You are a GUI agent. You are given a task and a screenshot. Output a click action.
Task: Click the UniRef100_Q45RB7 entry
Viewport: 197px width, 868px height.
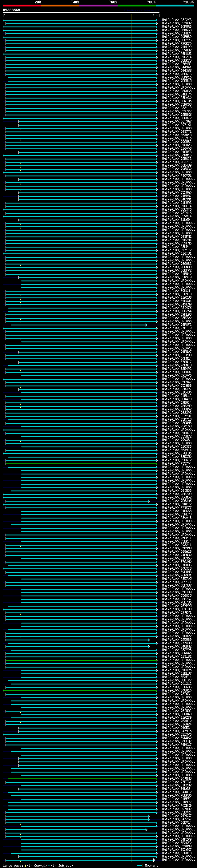[x=177, y=196]
